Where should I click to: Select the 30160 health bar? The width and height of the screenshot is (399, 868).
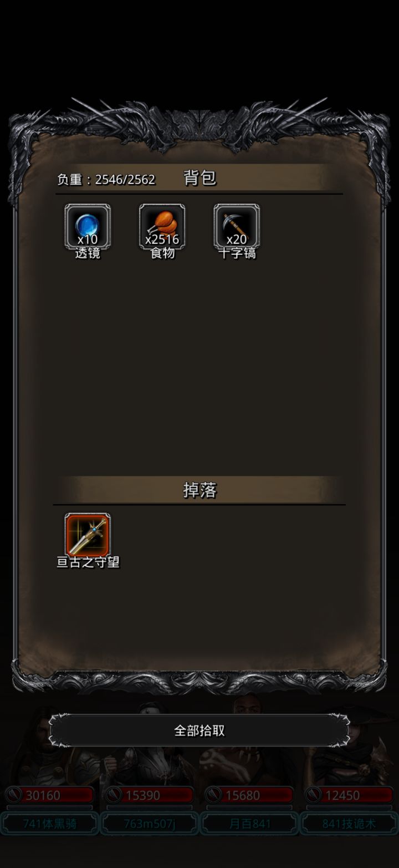coord(50,795)
